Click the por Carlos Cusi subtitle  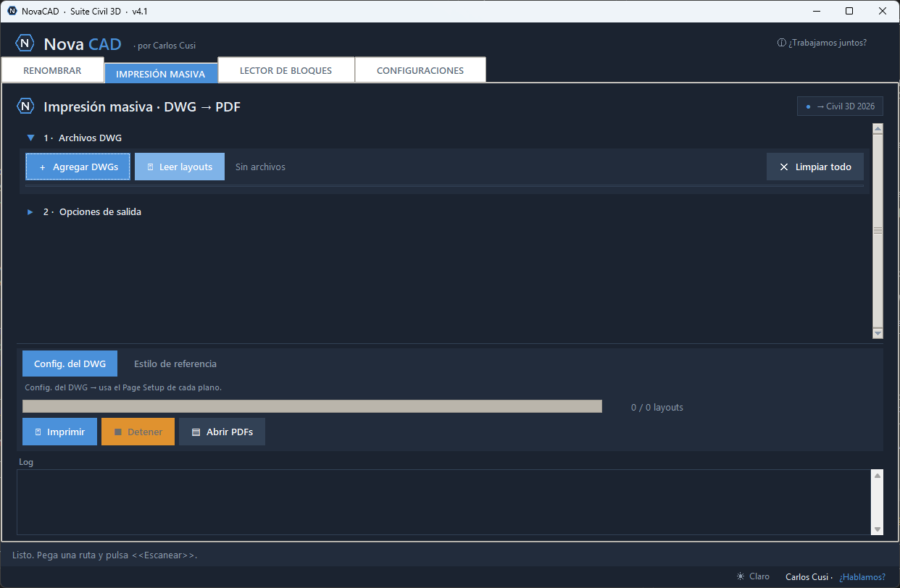pyautogui.click(x=164, y=46)
